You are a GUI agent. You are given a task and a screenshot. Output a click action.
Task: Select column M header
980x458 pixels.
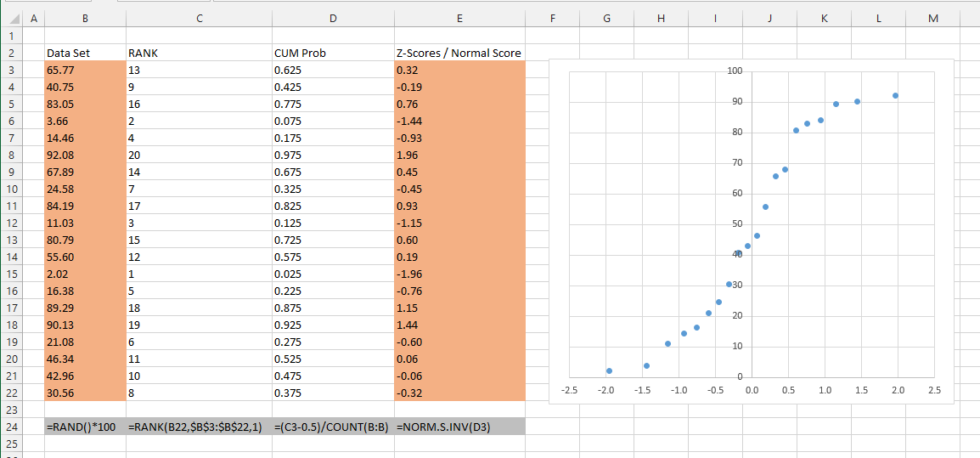click(x=933, y=19)
